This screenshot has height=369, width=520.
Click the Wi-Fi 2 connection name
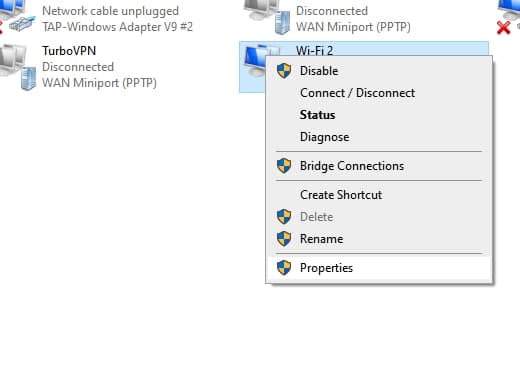pyautogui.click(x=314, y=50)
